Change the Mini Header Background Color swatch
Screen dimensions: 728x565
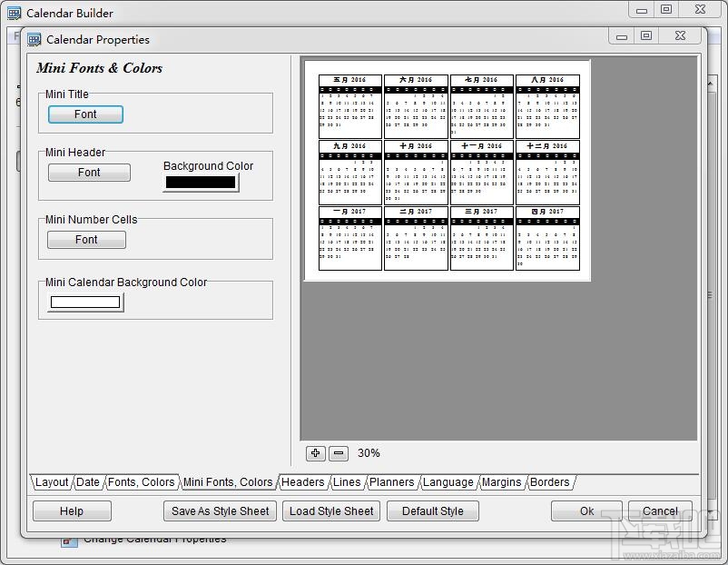click(x=200, y=181)
